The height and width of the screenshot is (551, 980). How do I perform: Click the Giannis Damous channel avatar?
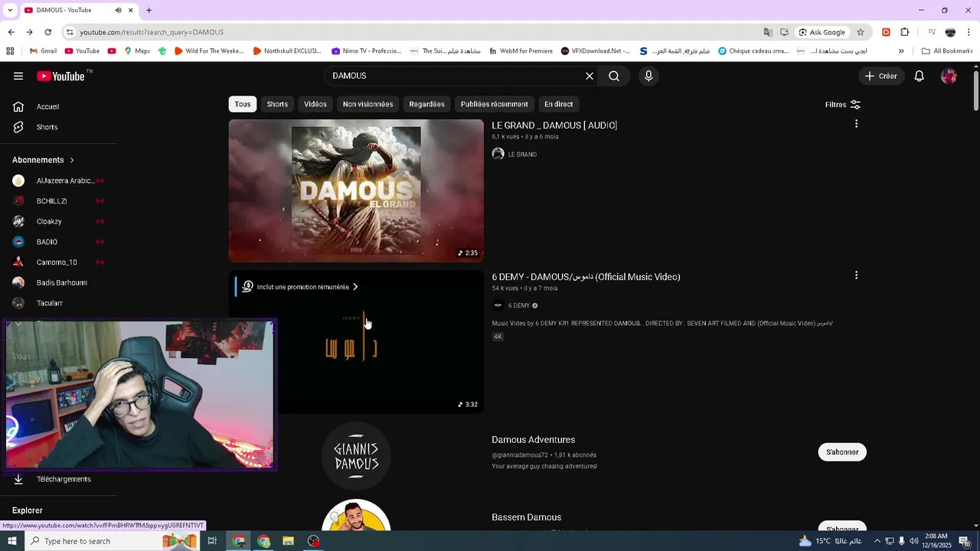tap(356, 456)
